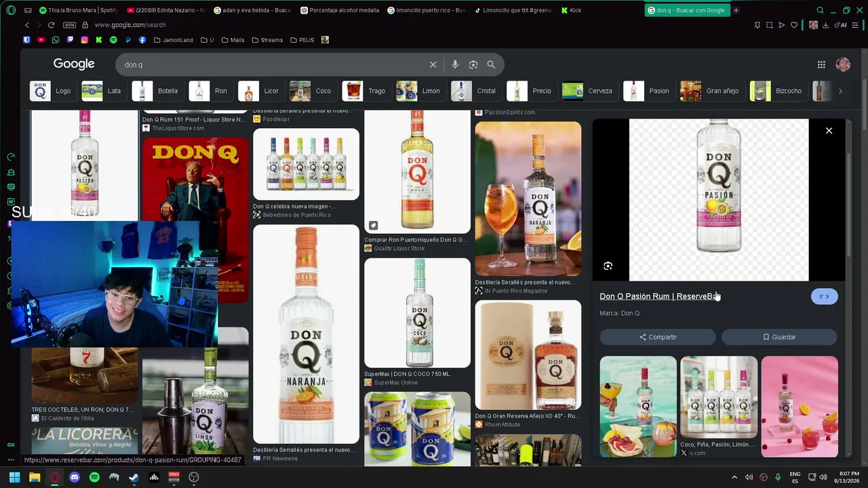The image size is (868, 488).
Task: Open a new browser tab
Action: tap(736, 10)
